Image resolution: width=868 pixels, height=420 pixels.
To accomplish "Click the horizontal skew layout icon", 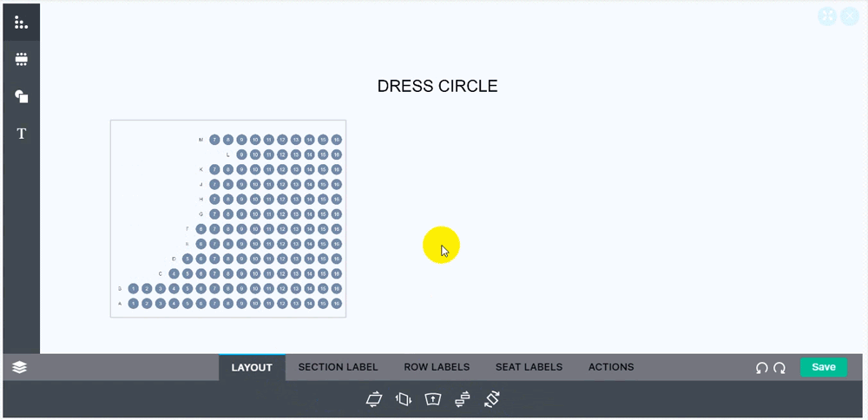I will [x=374, y=399].
